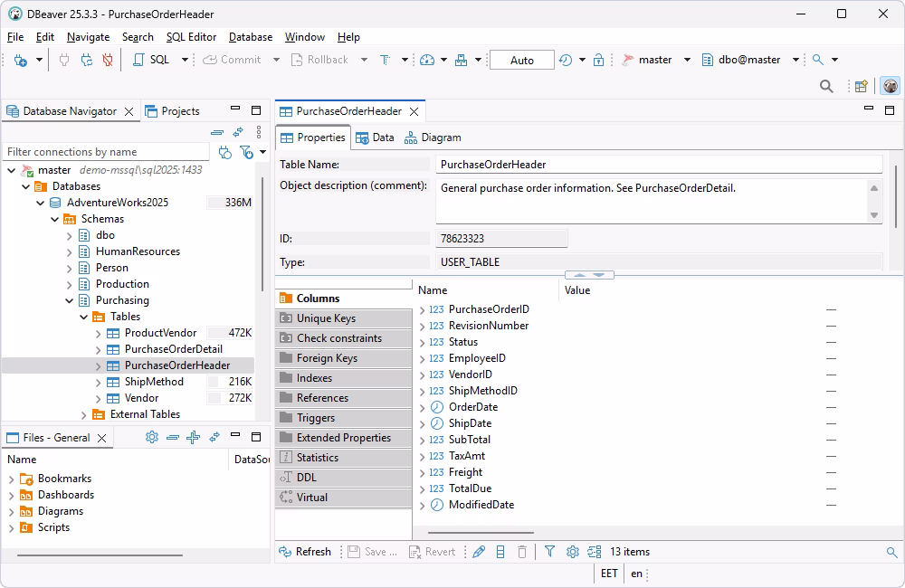The image size is (905, 588).
Task: Toggle the connection lock icon
Action: [x=598, y=60]
